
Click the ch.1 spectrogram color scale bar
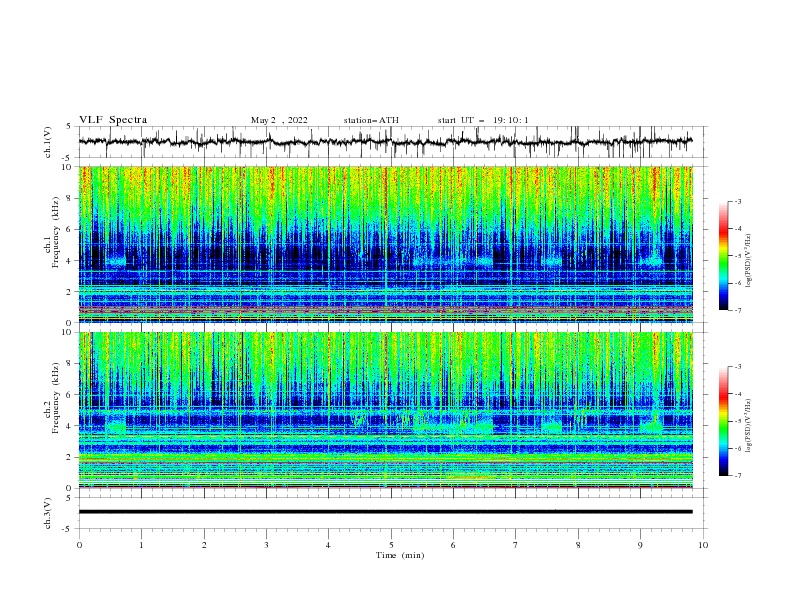coord(723,256)
